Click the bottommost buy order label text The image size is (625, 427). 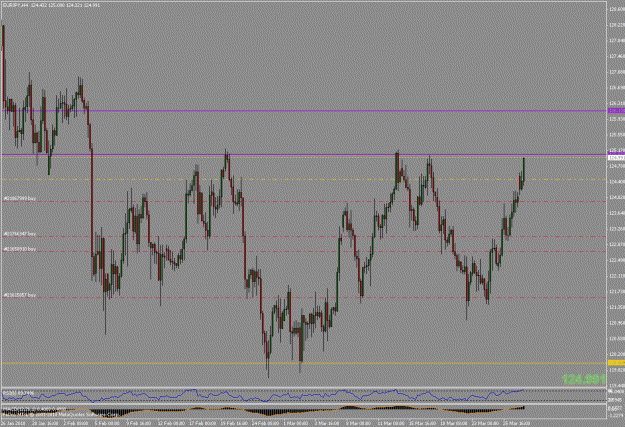click(x=20, y=295)
